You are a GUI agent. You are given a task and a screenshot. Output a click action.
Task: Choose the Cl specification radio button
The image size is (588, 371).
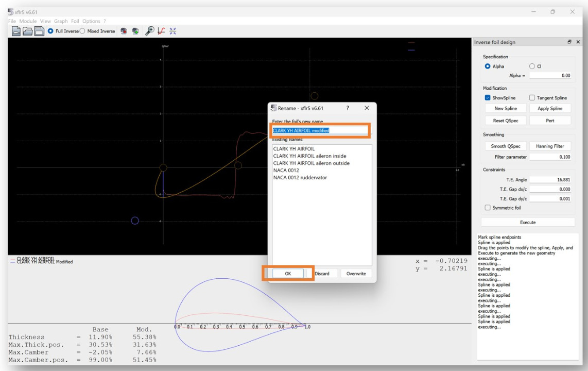(x=532, y=66)
